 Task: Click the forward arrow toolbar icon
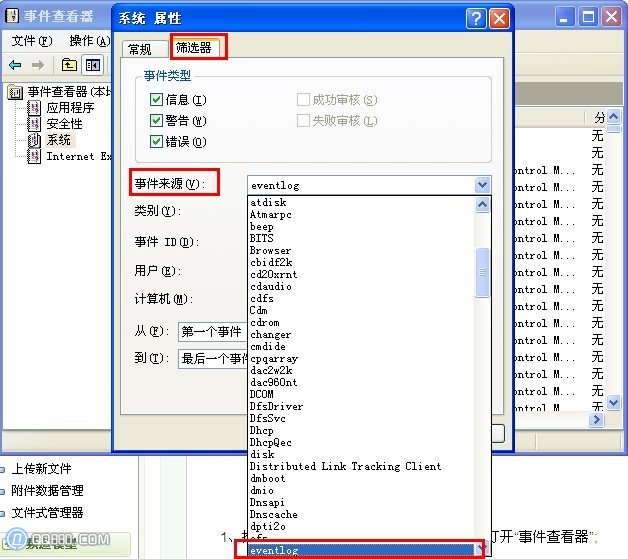coord(38,64)
